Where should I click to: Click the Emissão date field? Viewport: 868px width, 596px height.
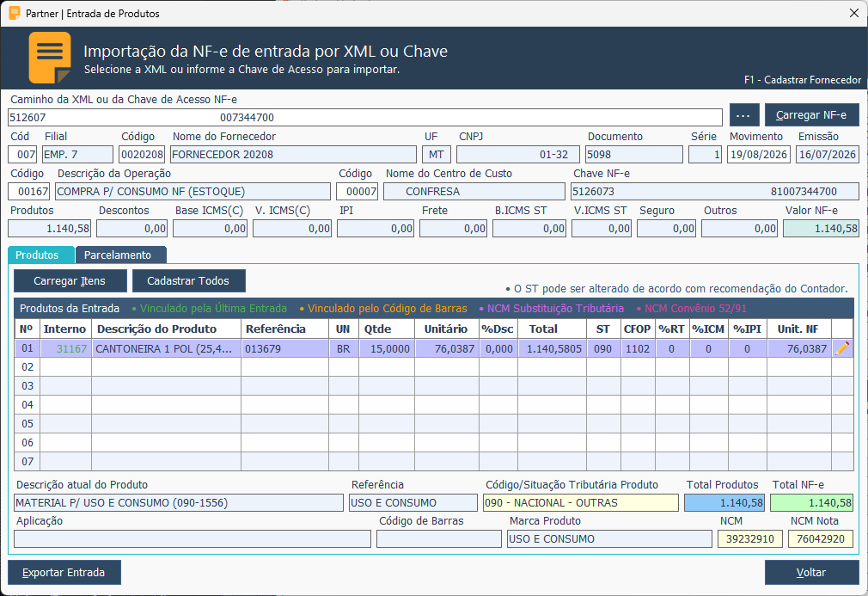(828, 155)
